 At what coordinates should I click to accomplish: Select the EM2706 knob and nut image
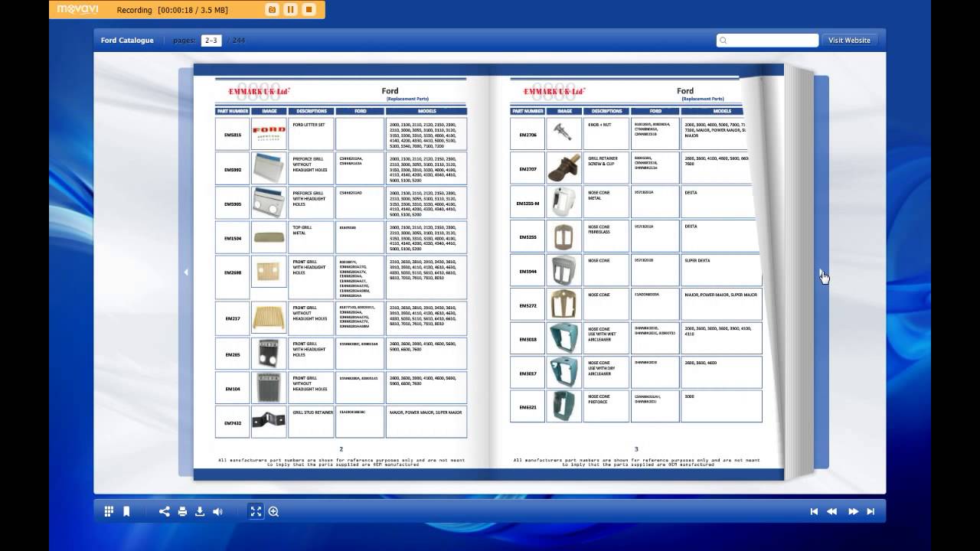tap(563, 134)
